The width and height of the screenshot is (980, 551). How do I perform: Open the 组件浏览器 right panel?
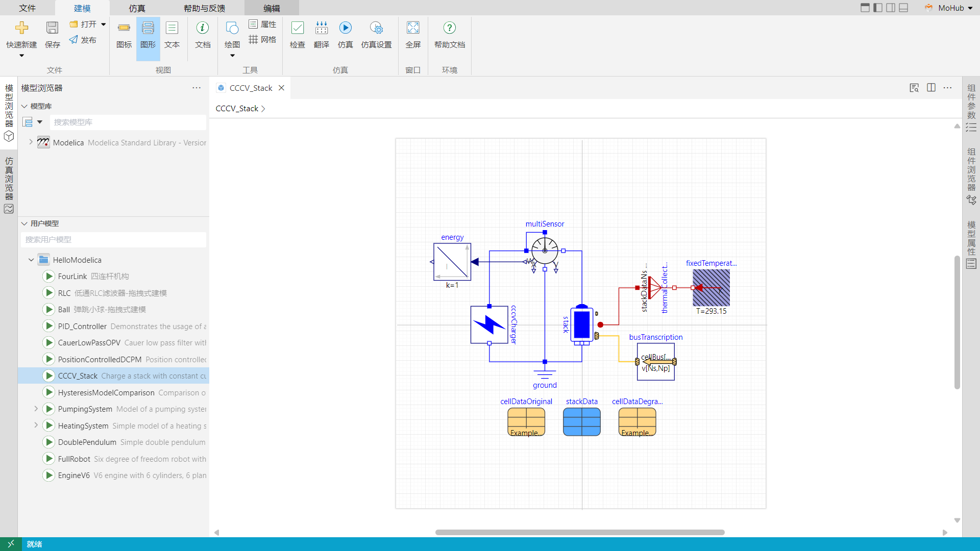click(x=971, y=176)
